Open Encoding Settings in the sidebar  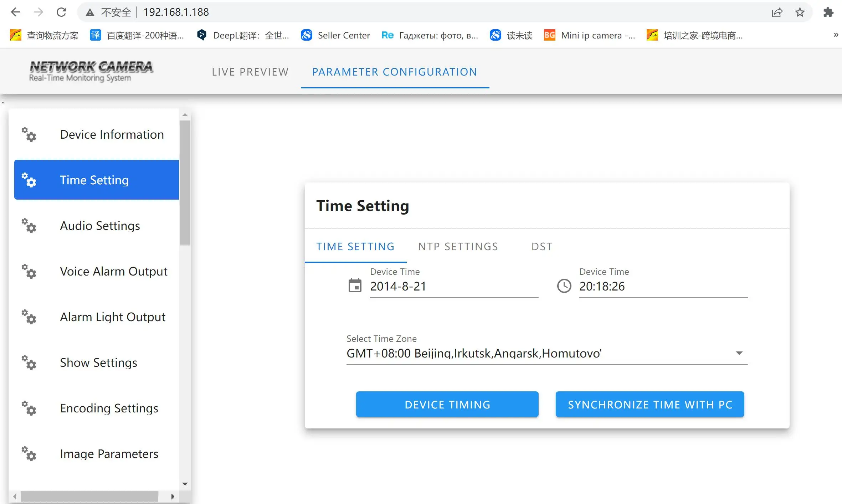coord(109,408)
